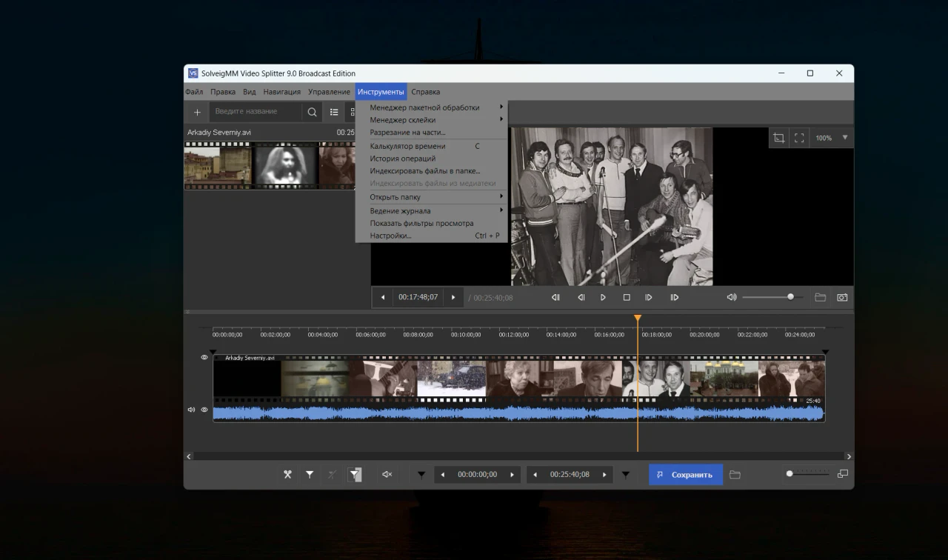Image resolution: width=948 pixels, height=560 pixels.
Task: Click the Сохранить button
Action: click(685, 475)
